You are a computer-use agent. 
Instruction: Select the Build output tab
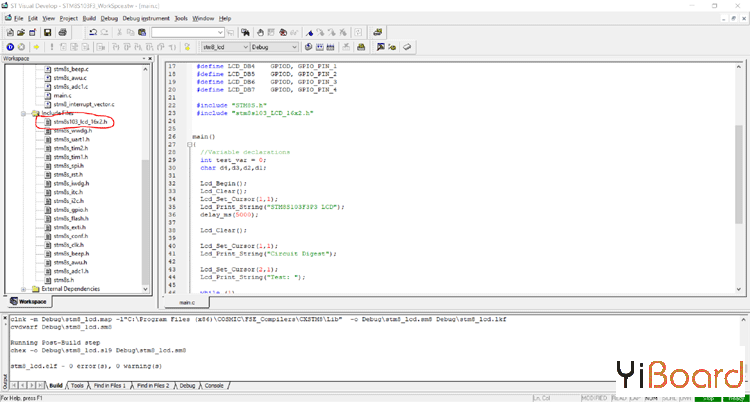55,385
